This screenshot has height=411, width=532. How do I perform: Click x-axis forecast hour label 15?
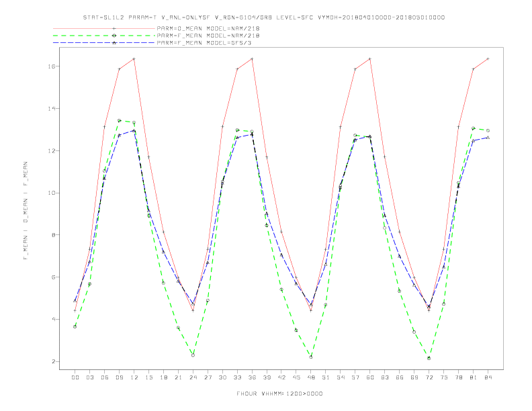click(x=148, y=377)
